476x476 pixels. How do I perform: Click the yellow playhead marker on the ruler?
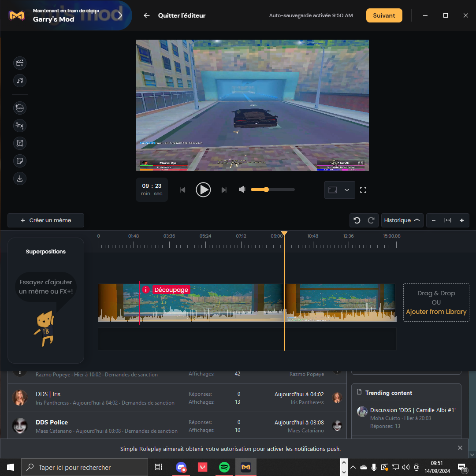(x=284, y=234)
